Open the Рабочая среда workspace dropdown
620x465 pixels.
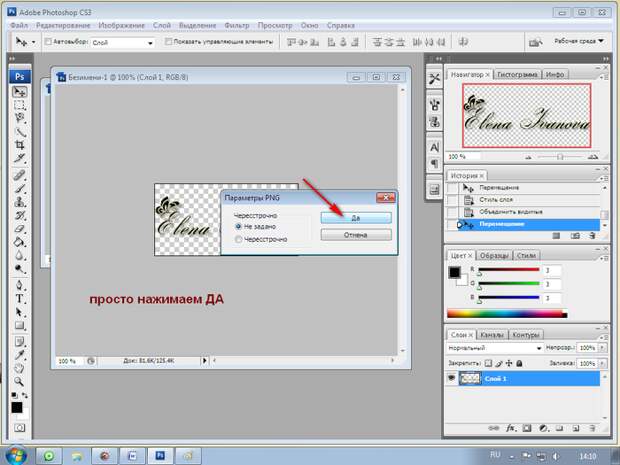[579, 41]
